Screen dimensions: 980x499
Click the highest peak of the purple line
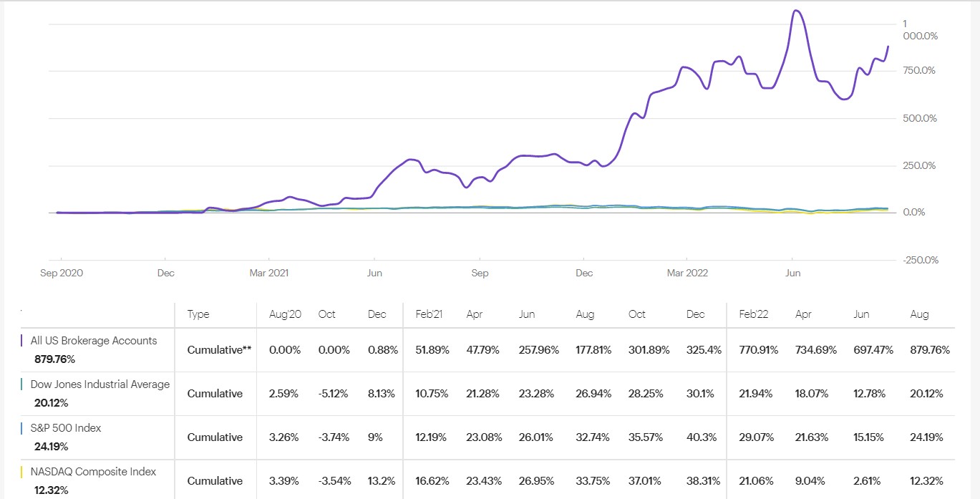click(x=796, y=11)
